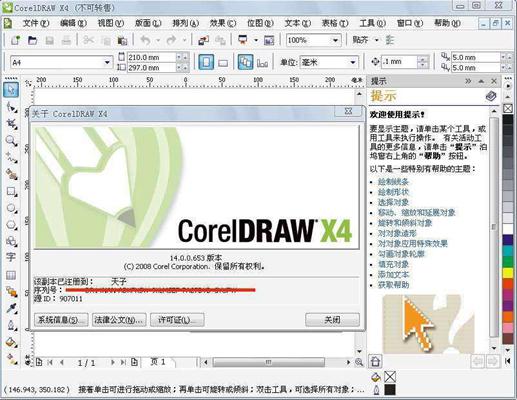Click the 系统信息(S)... button
The height and width of the screenshot is (400, 517).
pos(61,320)
